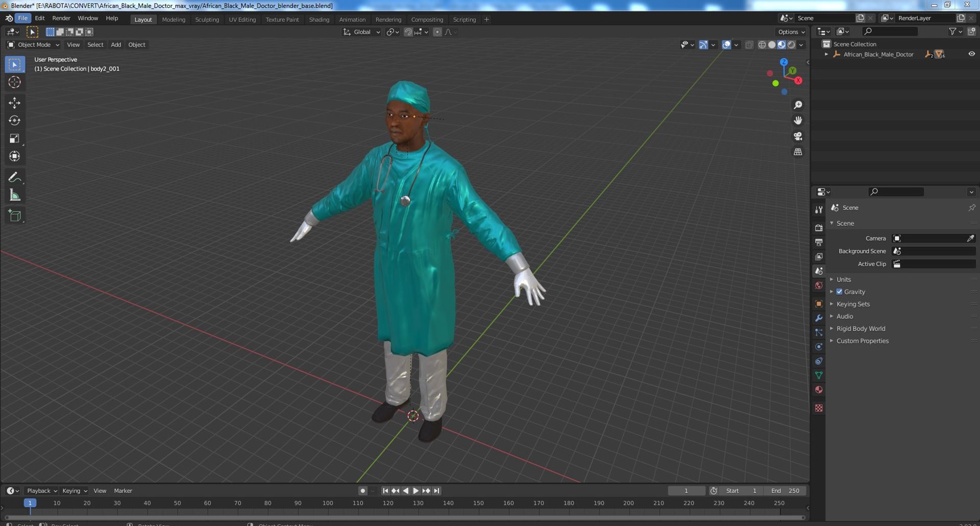The width and height of the screenshot is (980, 526).
Task: Pick the Scale tool
Action: click(x=14, y=138)
